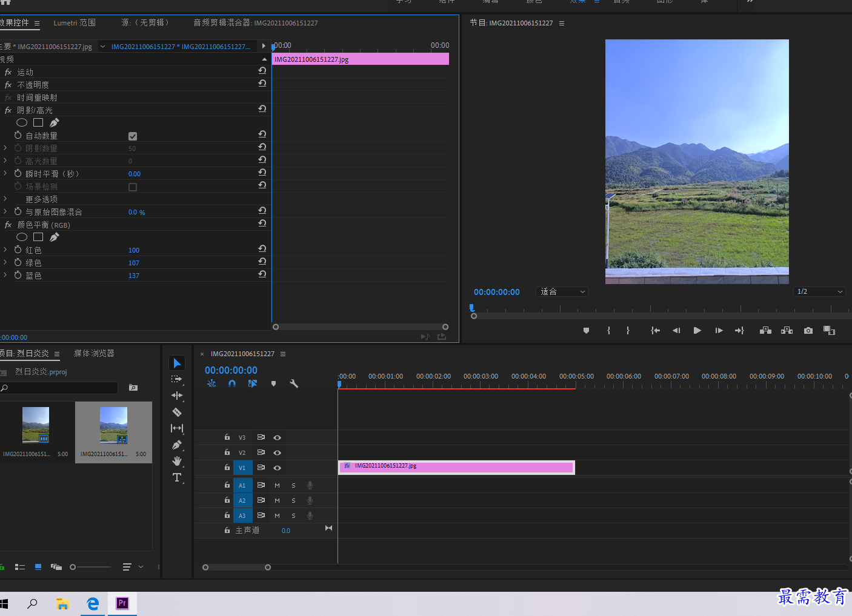Select pink clip on V1 track

(456, 467)
